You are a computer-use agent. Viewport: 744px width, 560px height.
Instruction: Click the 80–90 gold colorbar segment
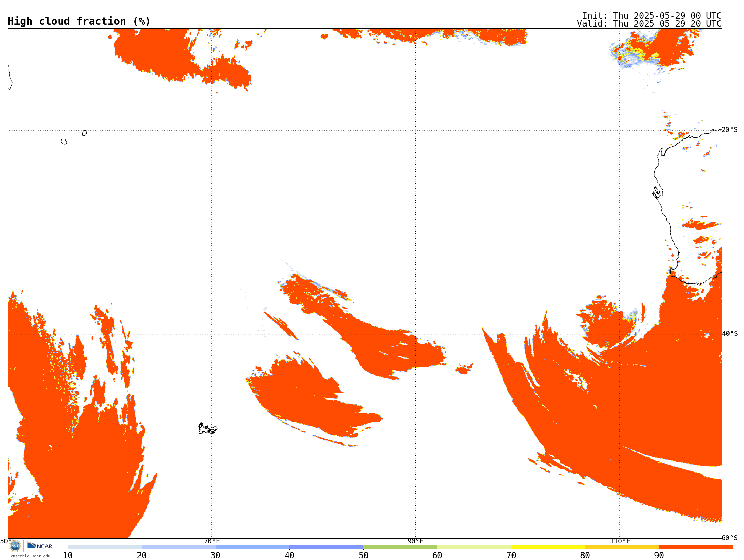tap(622, 547)
